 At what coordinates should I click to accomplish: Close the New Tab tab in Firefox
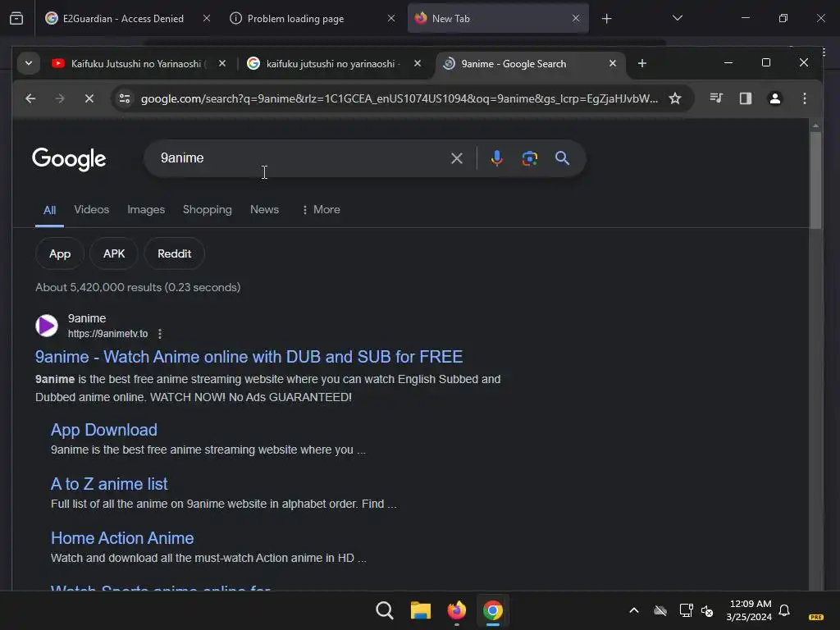575,18
